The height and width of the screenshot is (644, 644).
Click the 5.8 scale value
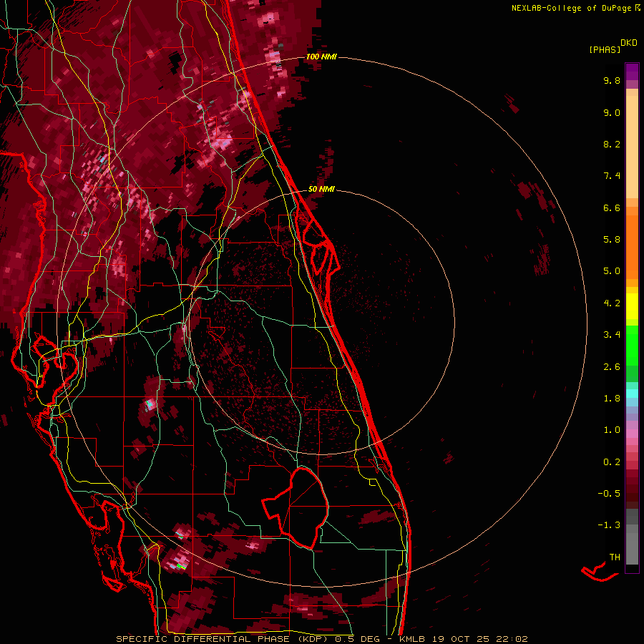point(612,240)
